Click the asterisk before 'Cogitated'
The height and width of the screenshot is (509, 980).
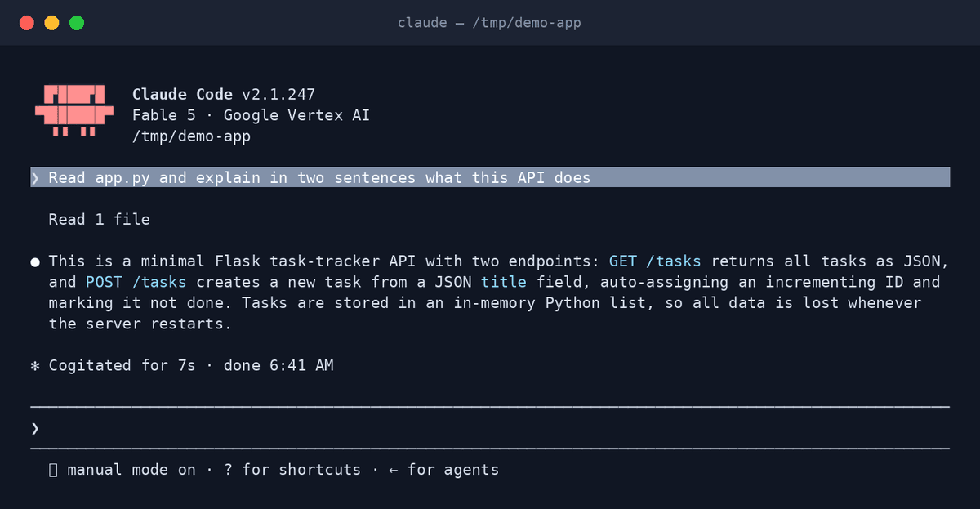tap(35, 365)
